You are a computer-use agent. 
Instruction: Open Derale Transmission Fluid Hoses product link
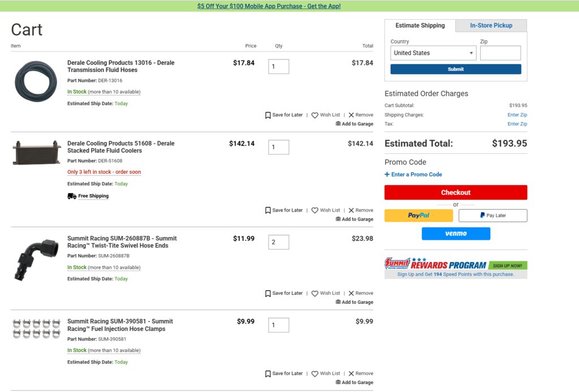click(x=121, y=66)
